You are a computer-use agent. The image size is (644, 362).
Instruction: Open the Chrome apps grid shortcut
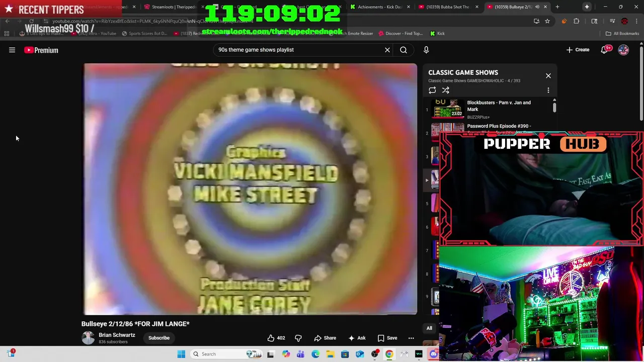(x=7, y=34)
